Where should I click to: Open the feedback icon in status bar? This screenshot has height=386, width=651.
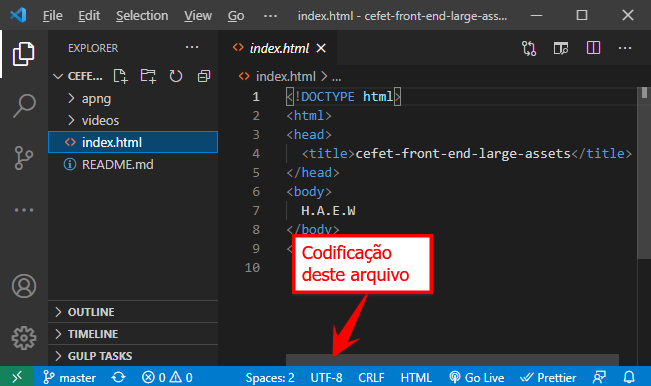pos(599,377)
